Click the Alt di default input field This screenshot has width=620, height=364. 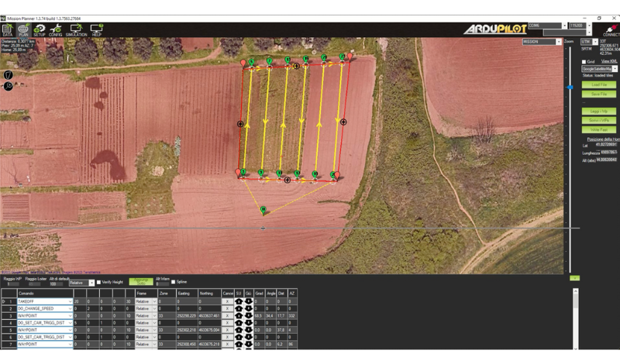tap(56, 284)
